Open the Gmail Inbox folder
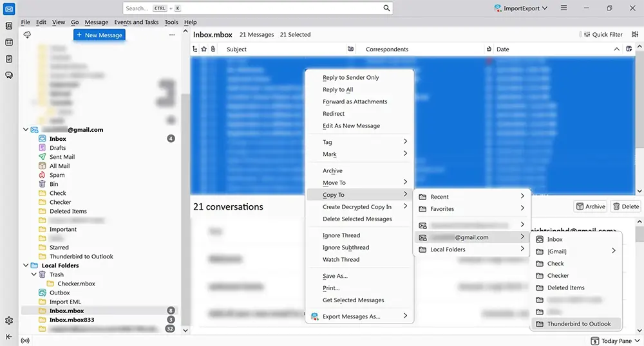Image resolution: width=644 pixels, height=346 pixels. click(x=58, y=138)
